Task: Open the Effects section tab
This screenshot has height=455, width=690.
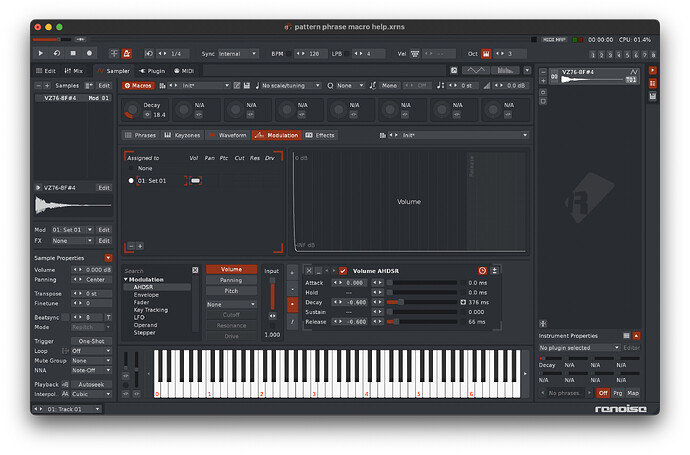Action: pyautogui.click(x=320, y=135)
